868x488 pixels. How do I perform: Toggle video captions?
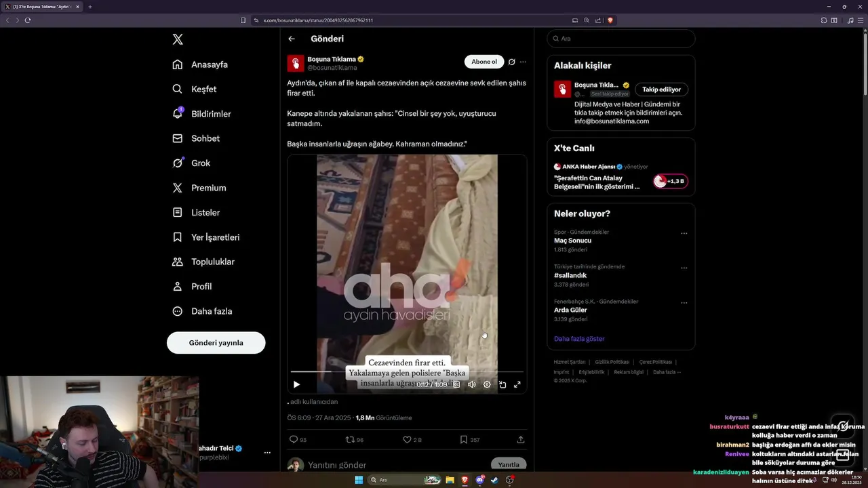(x=456, y=384)
